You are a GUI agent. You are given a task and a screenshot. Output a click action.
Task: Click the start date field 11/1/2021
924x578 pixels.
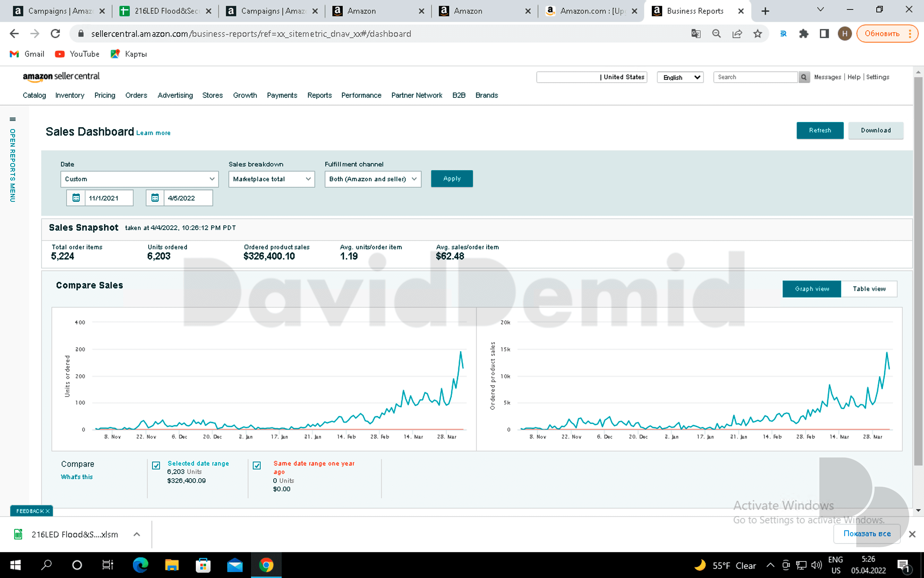[x=109, y=198]
